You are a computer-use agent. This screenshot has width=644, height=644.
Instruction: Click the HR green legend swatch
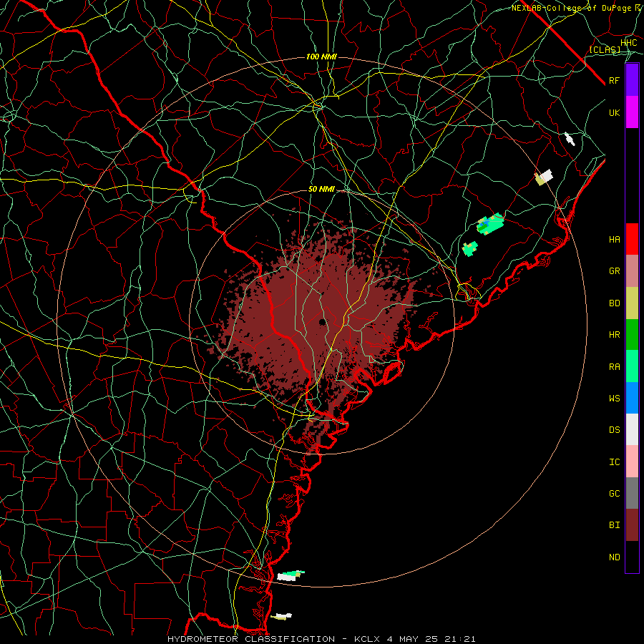pos(632,334)
